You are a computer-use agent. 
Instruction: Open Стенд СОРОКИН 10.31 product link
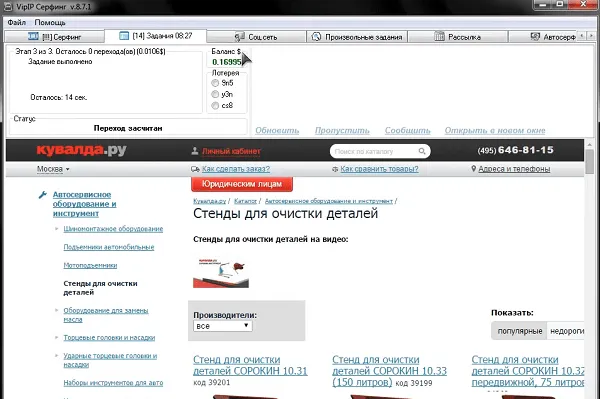pos(250,365)
